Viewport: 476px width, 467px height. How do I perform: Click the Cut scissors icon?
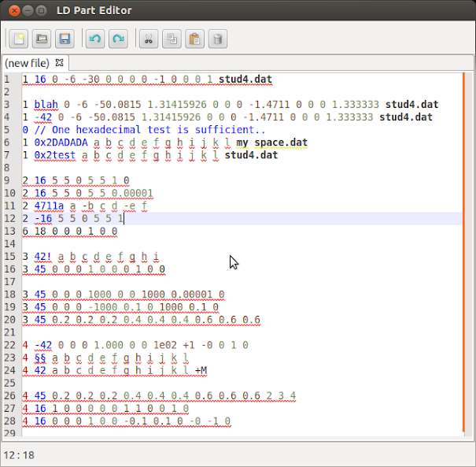[148, 39]
